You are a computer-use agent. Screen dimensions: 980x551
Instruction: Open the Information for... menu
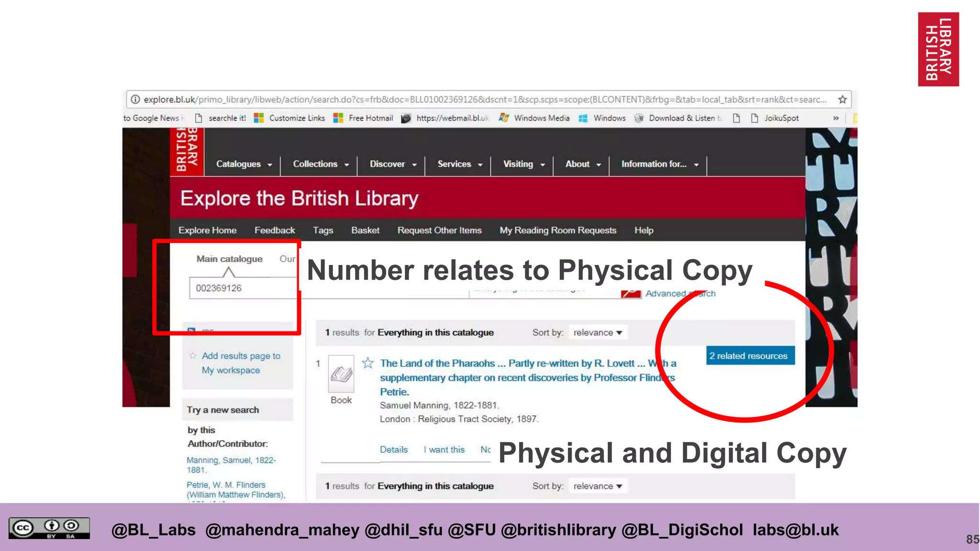(x=660, y=164)
